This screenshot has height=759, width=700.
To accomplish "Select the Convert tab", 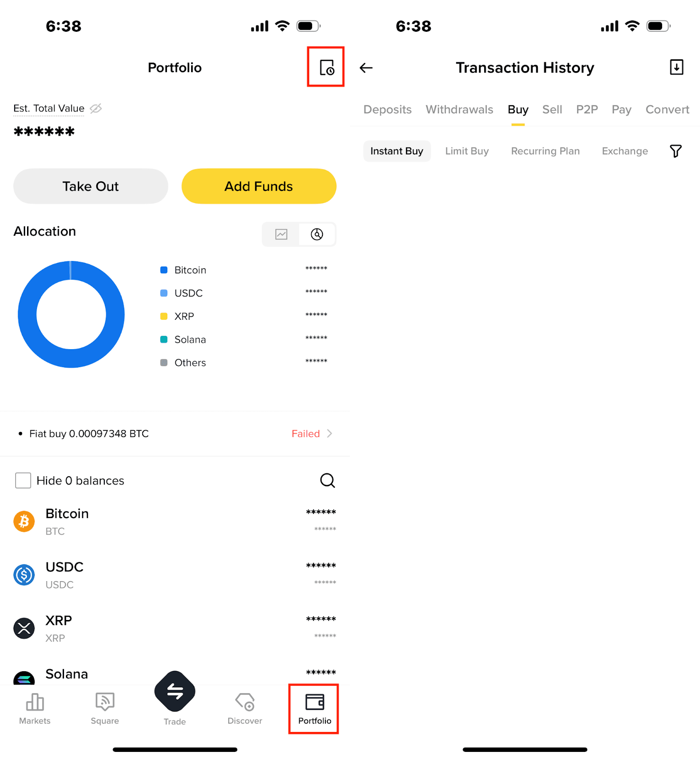I will click(x=667, y=110).
